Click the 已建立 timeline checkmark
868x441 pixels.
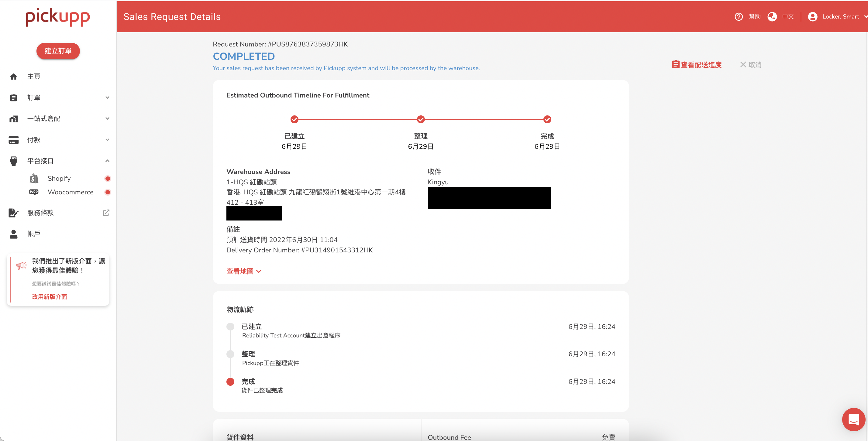click(294, 119)
